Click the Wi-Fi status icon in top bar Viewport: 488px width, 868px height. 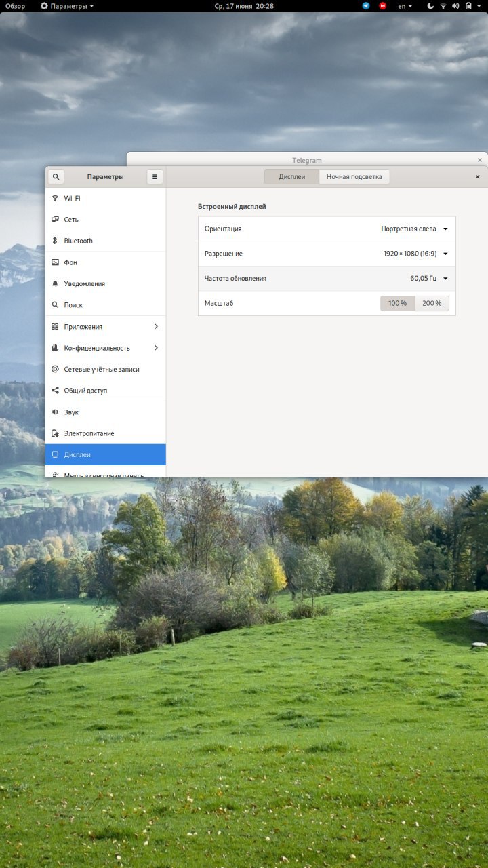(x=443, y=5)
